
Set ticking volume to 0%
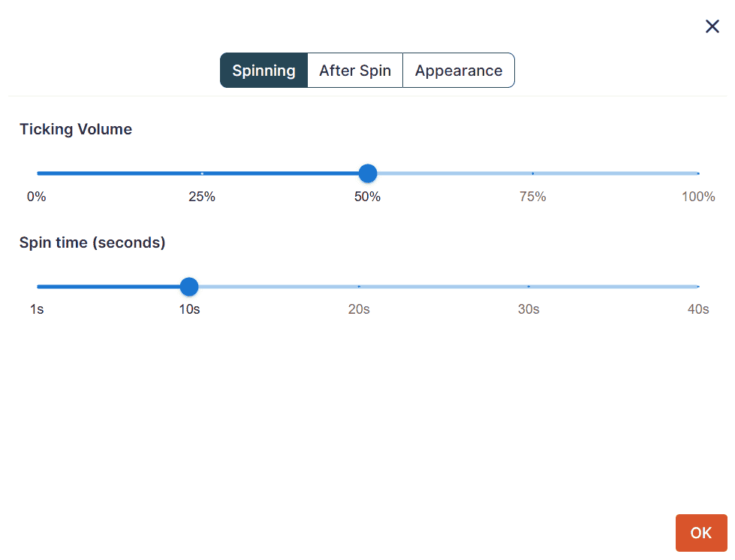point(36,173)
